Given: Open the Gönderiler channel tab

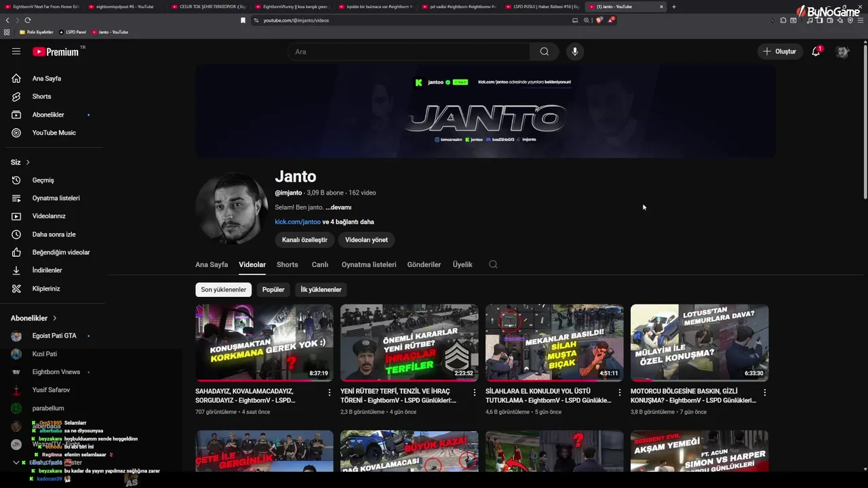Looking at the screenshot, I should 424,264.
